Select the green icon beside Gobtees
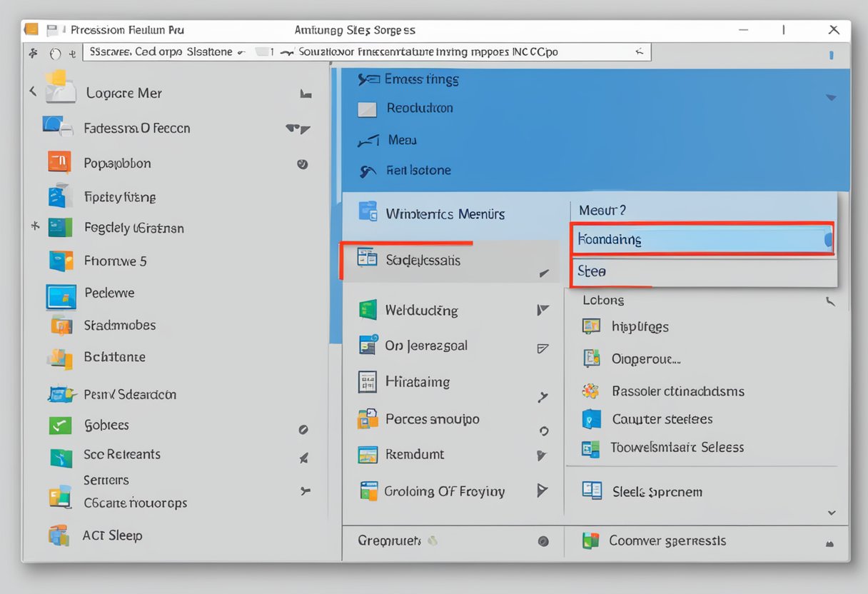 [x=60, y=426]
